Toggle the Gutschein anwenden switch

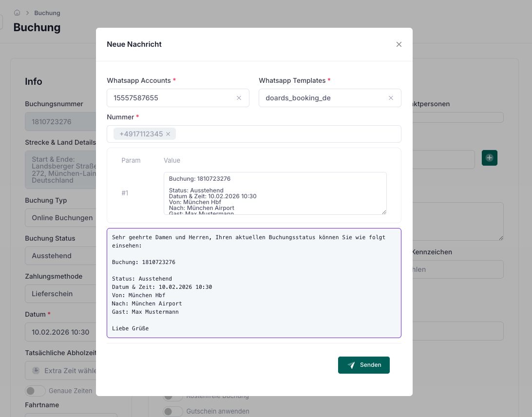pos(173,412)
